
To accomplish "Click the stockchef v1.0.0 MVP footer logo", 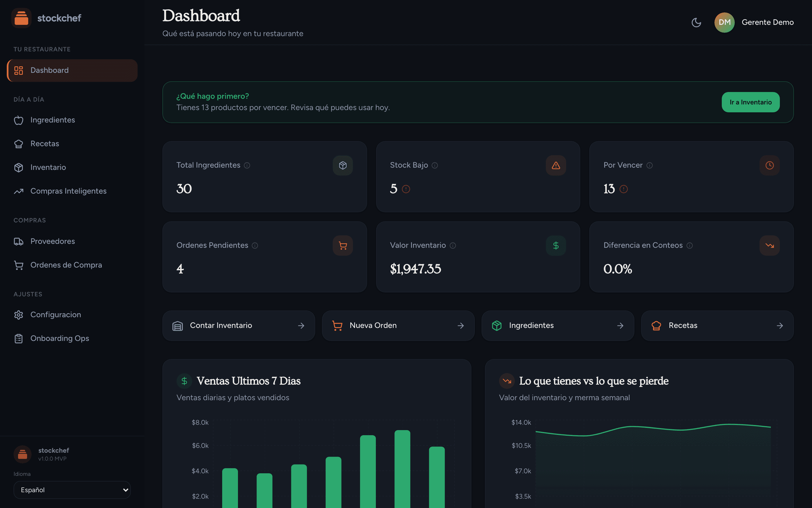I will click(x=23, y=454).
